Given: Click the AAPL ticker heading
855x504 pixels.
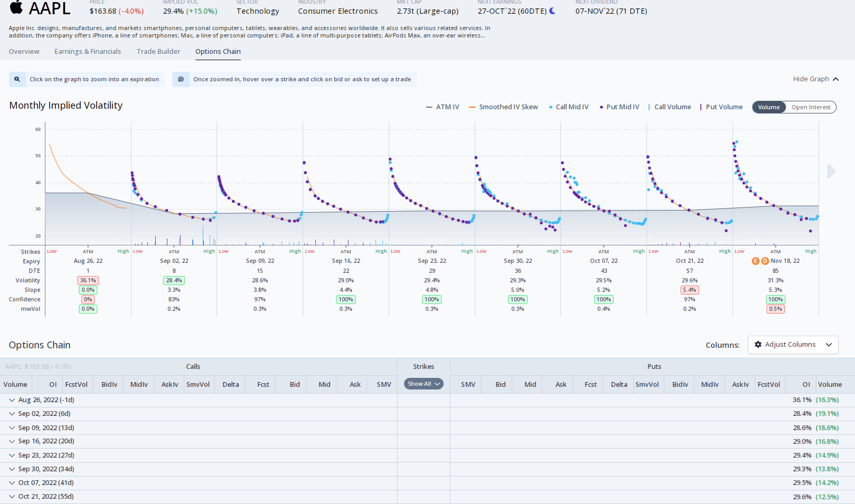Looking at the screenshot, I should [50, 8].
